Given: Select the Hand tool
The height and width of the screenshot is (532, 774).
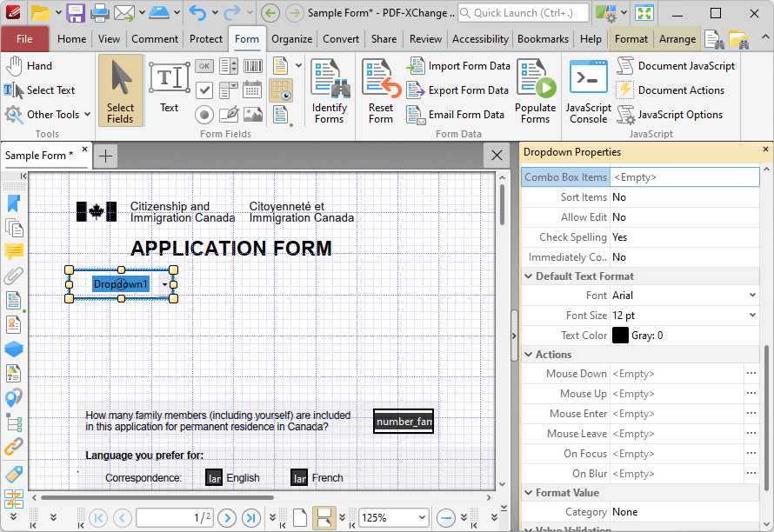Looking at the screenshot, I should (x=29, y=66).
